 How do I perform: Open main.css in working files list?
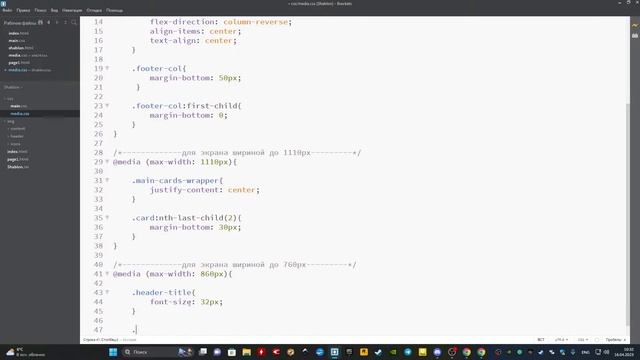pyautogui.click(x=17, y=40)
